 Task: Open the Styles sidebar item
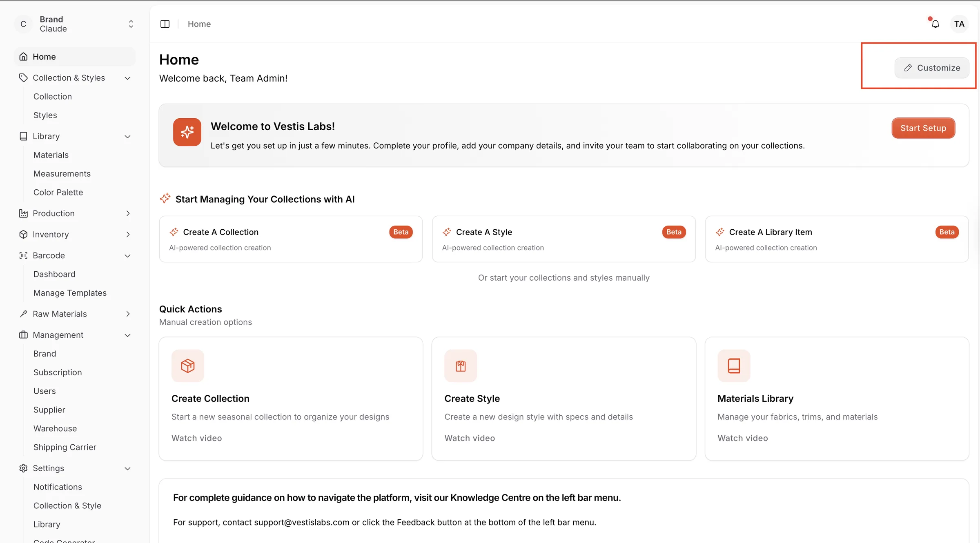[x=45, y=115]
